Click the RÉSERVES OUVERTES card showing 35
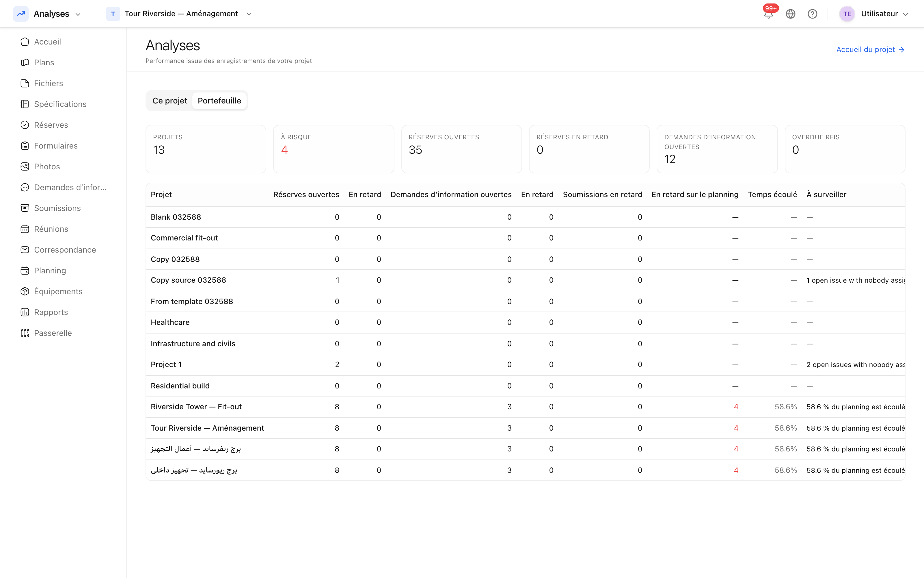Screen dimensions: 924x578 [x=461, y=149]
